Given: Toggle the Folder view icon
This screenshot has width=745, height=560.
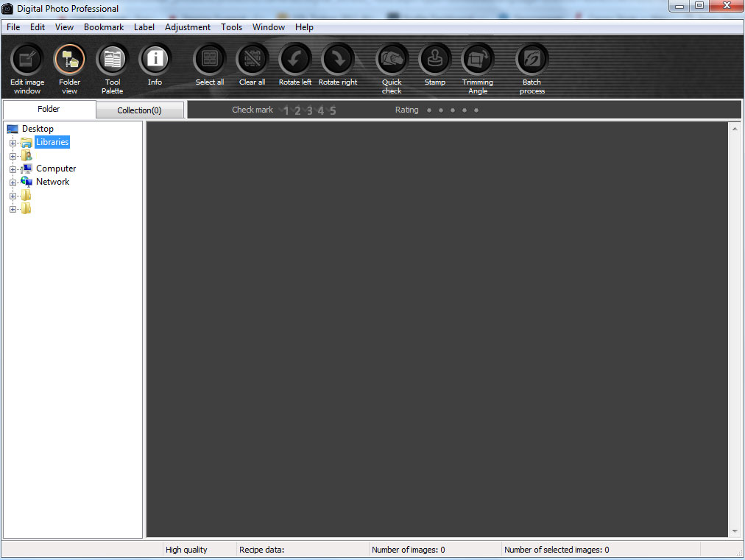Looking at the screenshot, I should coord(69,60).
